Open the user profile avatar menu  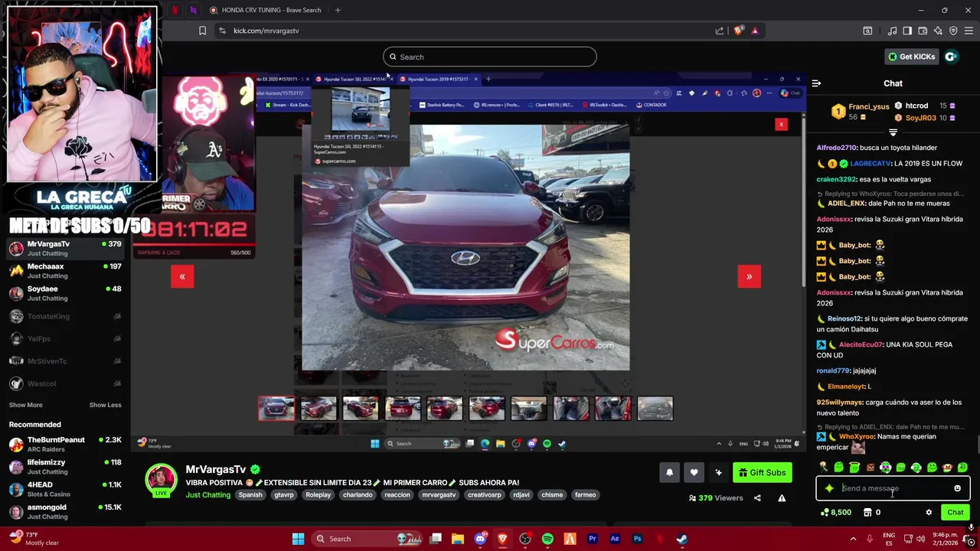click(951, 57)
